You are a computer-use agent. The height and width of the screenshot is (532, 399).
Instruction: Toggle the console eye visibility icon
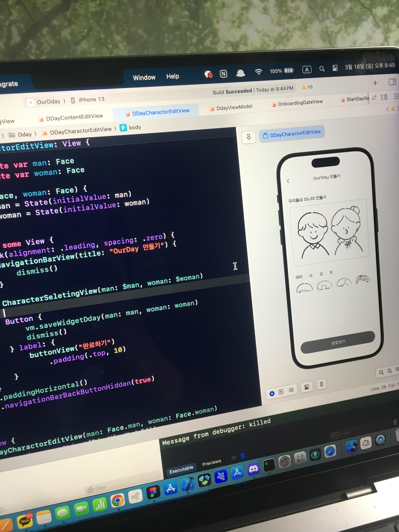tap(234, 458)
